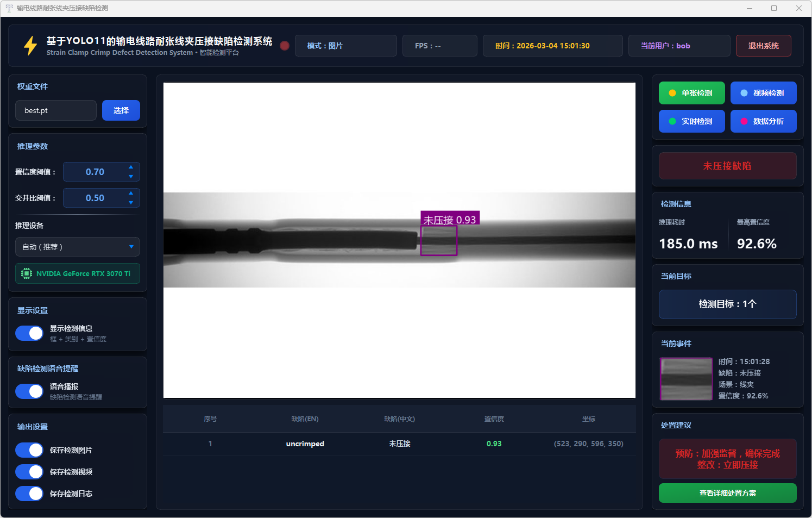Turn off save detection video switch
812x518 pixels.
29,472
